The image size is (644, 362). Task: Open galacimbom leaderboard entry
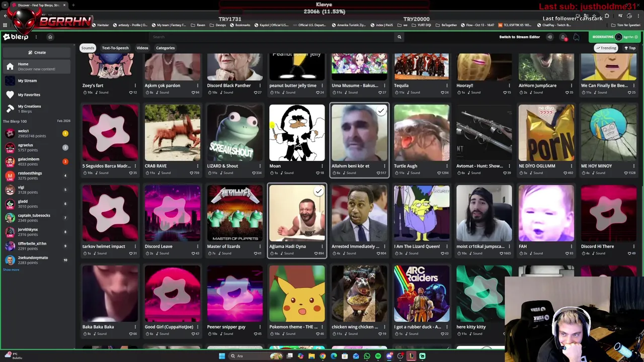point(36,161)
